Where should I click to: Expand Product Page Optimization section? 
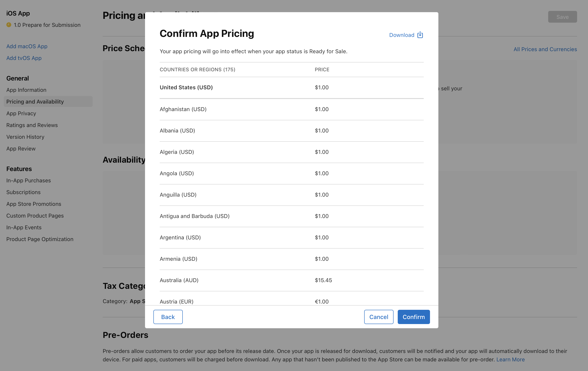pyautogui.click(x=39, y=239)
